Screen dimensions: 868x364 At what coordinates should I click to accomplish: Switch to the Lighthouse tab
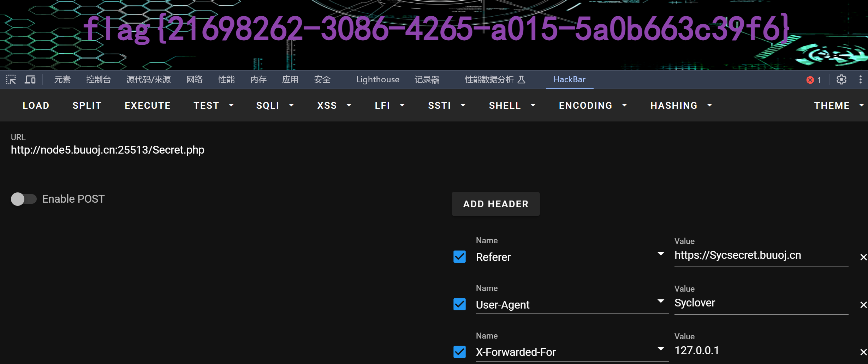click(377, 79)
